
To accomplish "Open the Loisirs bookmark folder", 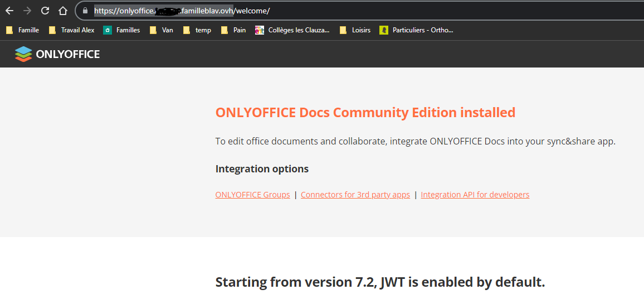I will pos(355,30).
